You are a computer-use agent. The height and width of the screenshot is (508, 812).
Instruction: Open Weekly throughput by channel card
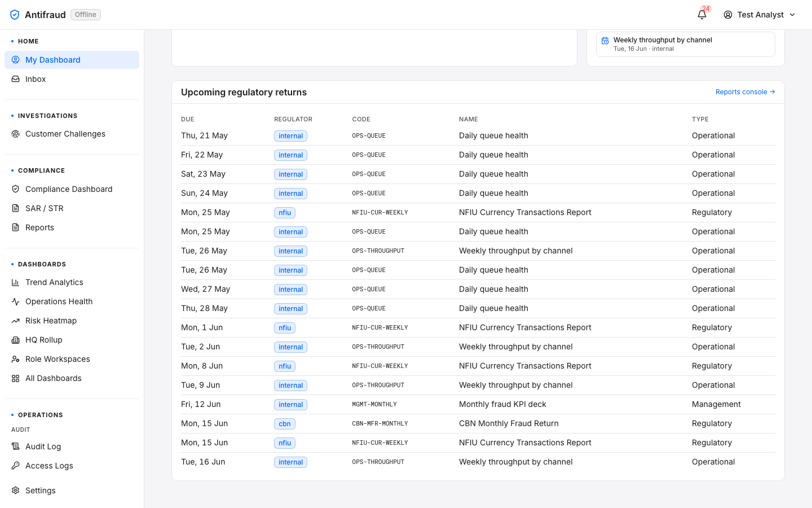[x=685, y=44]
